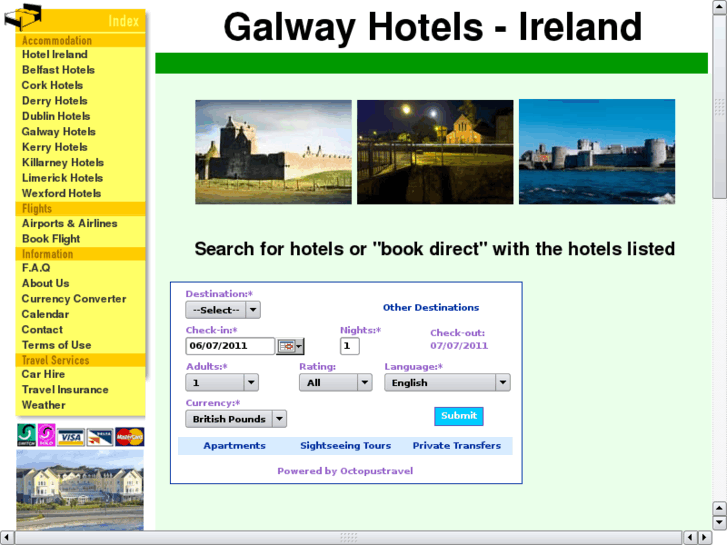Click the Powered by Octopustravel text
Viewport: 727px width, 545px height.
coord(345,471)
